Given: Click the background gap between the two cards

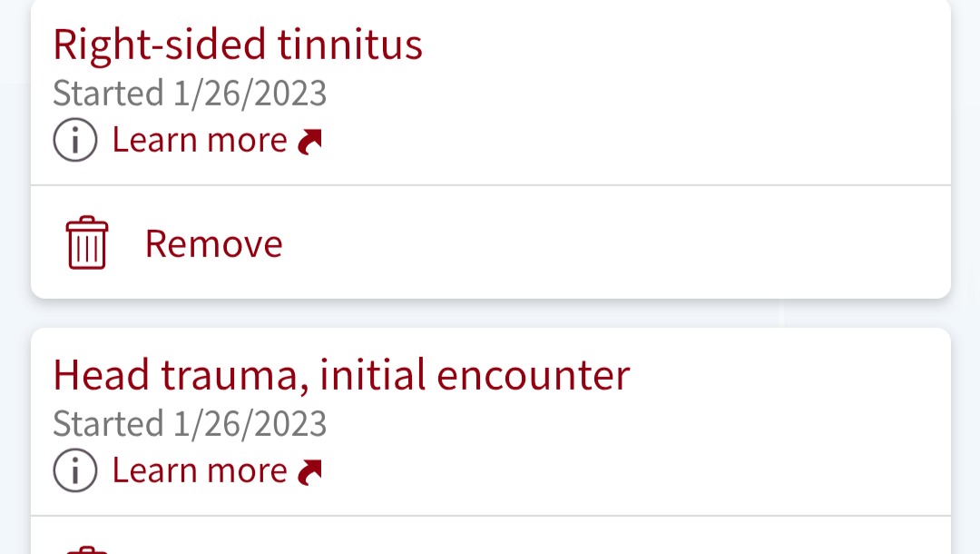Looking at the screenshot, I should (x=490, y=313).
